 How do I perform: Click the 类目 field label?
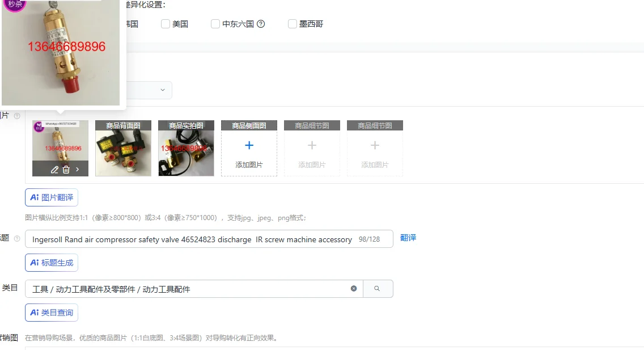[10, 288]
